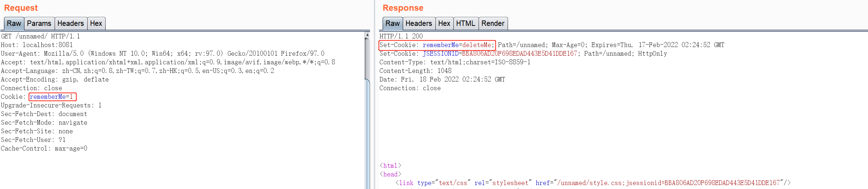Click the '<html>' tag in the response body
The image size is (868, 189).
(391, 166)
